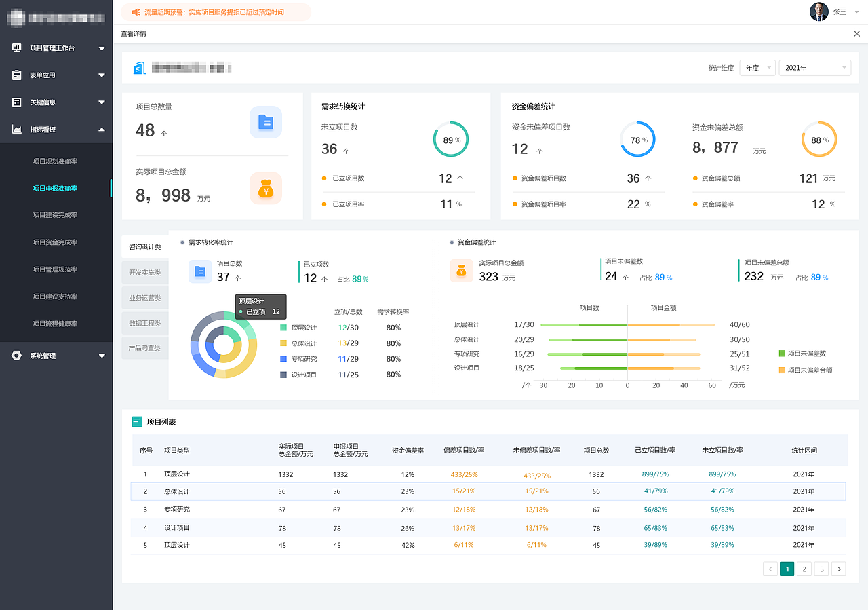
Task: Open 项目管理规范率 in sidebar
Action: [56, 269]
